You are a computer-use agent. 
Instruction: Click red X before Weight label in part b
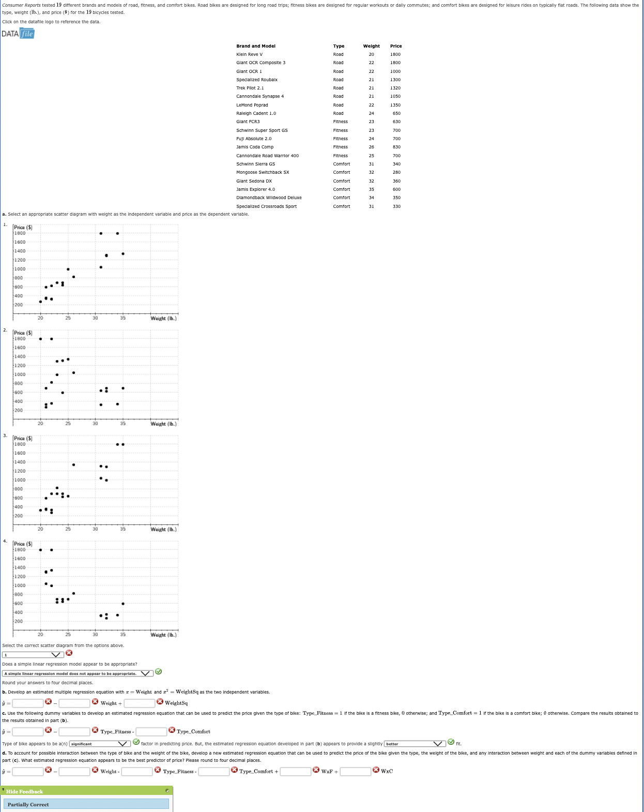[95, 702]
